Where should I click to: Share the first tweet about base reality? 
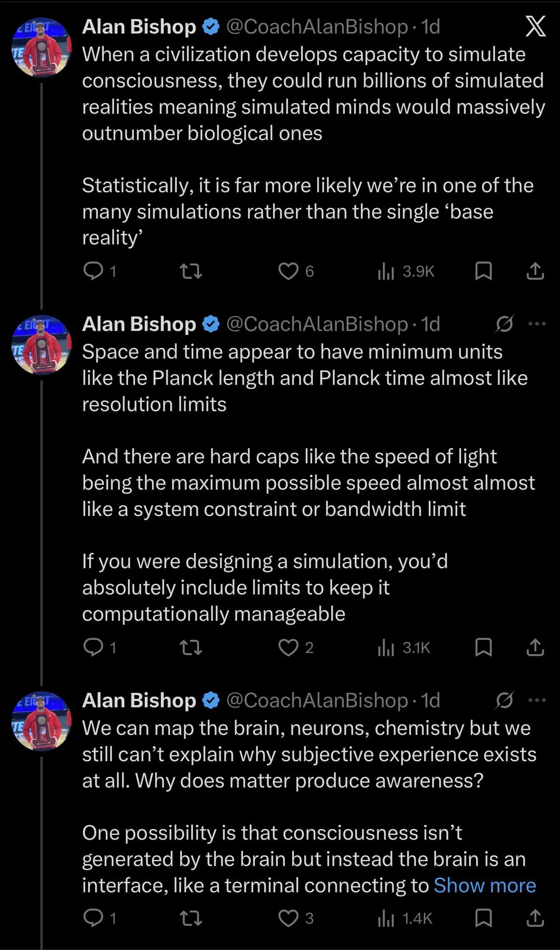535,271
